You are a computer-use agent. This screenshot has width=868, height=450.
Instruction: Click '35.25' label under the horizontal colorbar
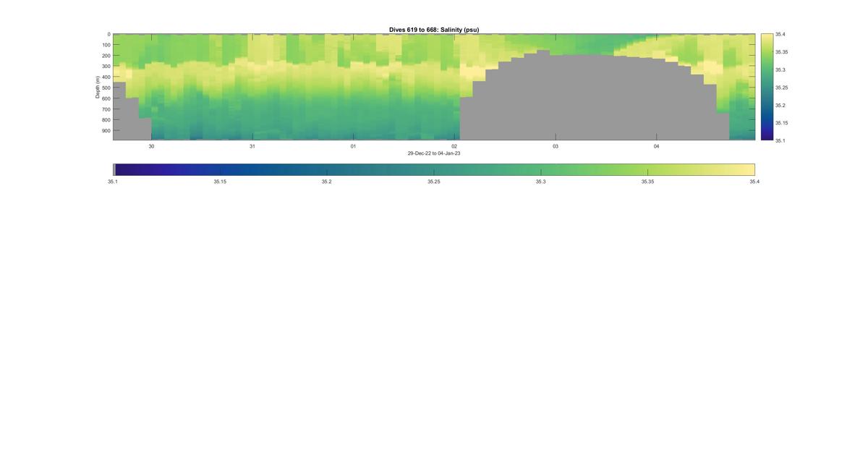[434, 182]
